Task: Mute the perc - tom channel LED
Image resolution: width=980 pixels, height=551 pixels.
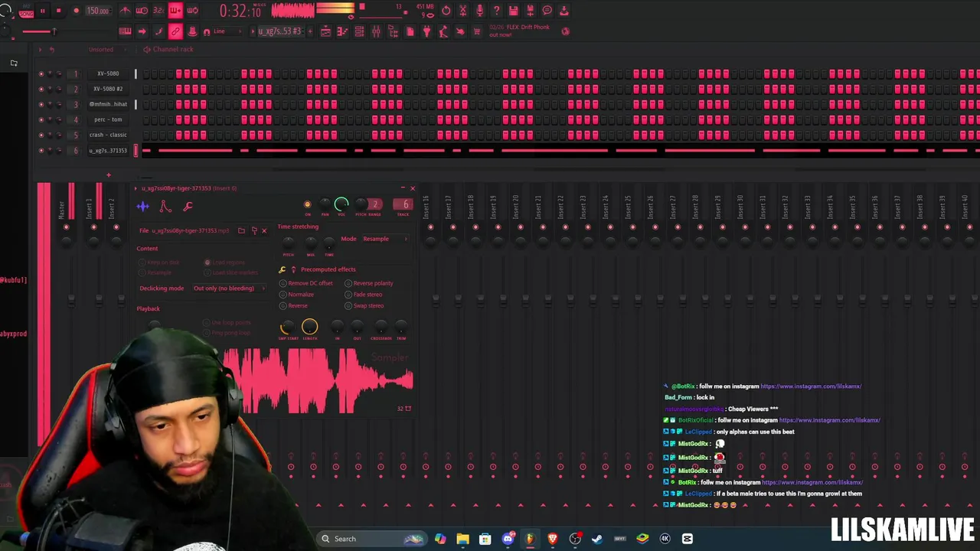Action: (x=41, y=119)
